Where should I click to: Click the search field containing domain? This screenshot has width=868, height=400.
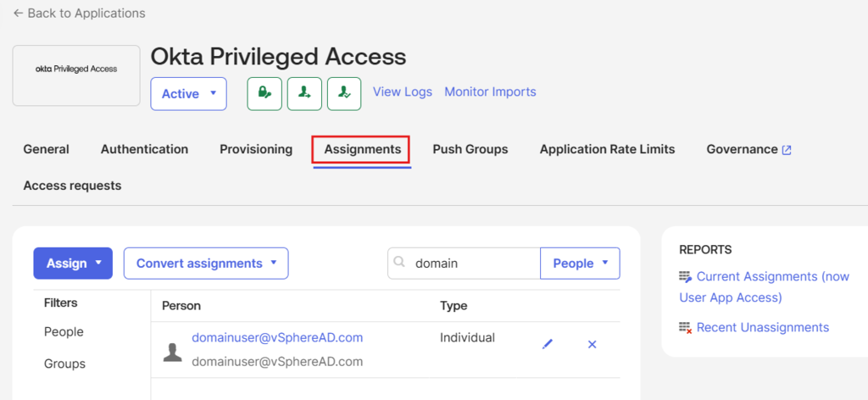[464, 264]
